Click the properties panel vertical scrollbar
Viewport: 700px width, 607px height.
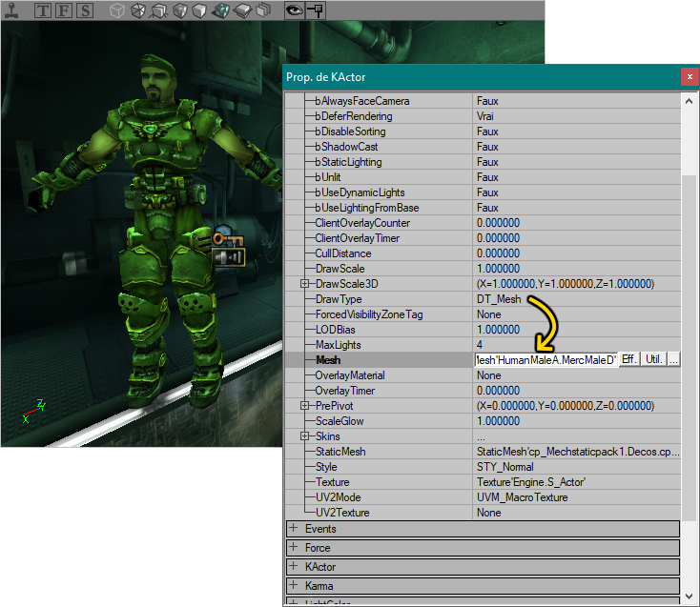click(689, 348)
